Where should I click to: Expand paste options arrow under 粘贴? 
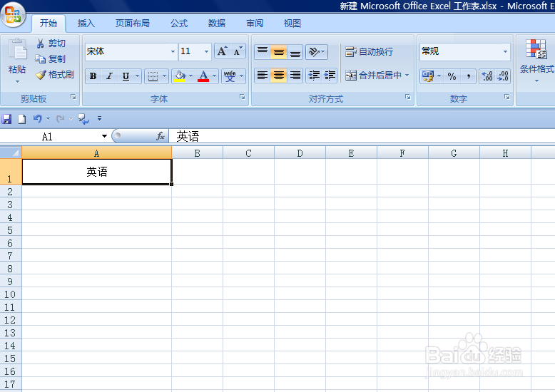click(x=17, y=82)
